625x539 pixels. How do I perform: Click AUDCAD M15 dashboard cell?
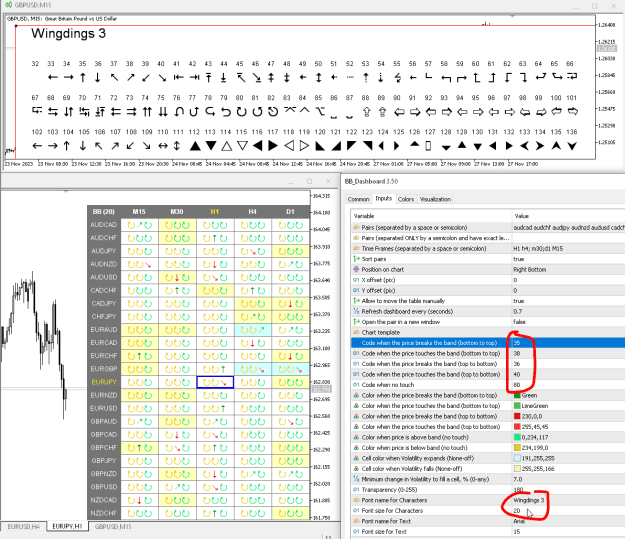pos(140,225)
